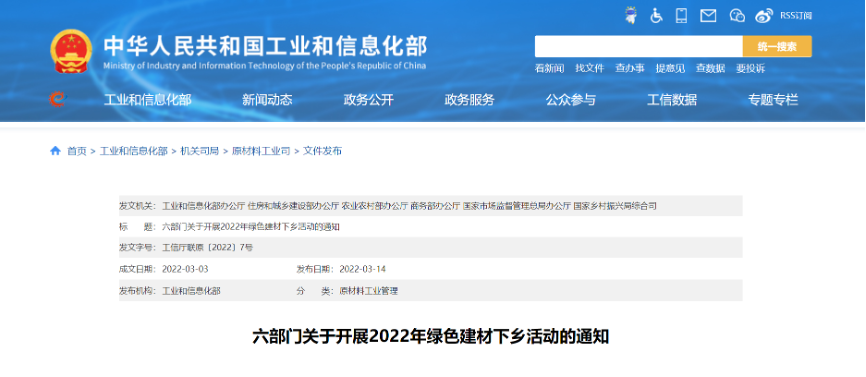Click the 发布机构 label

[138, 291]
